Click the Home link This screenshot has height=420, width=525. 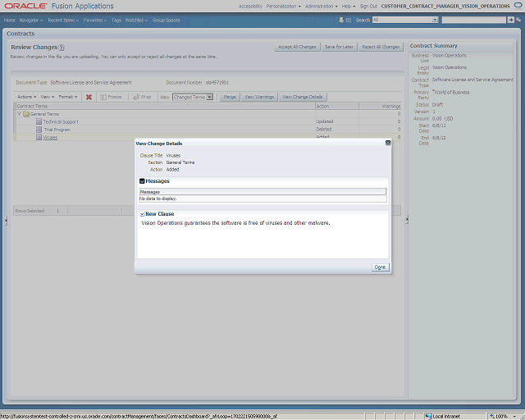(10, 20)
